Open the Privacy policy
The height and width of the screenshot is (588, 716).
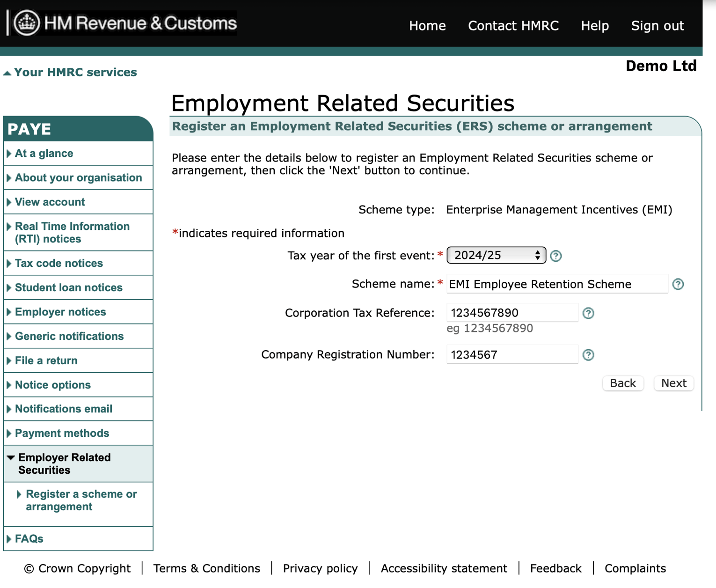320,568
